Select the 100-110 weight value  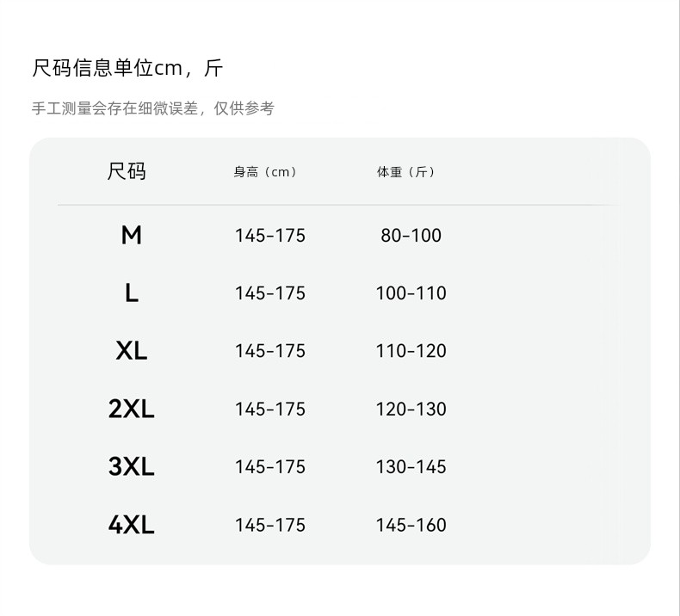click(x=411, y=293)
